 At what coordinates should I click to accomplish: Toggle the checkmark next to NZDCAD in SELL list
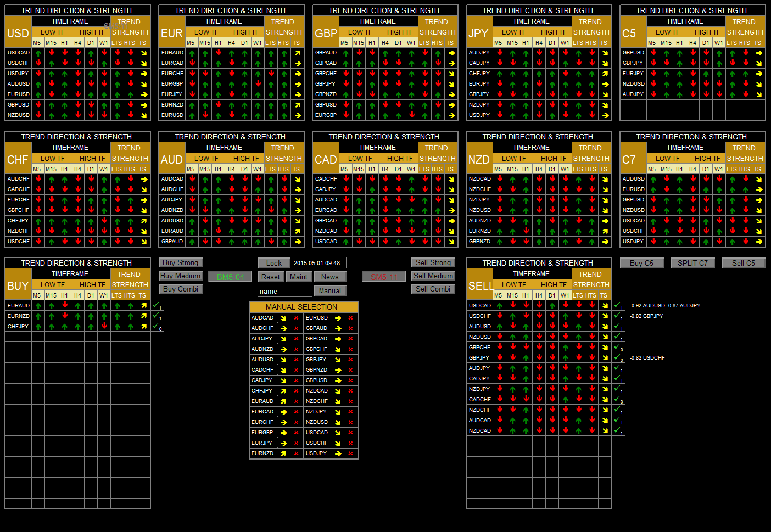pos(617,430)
